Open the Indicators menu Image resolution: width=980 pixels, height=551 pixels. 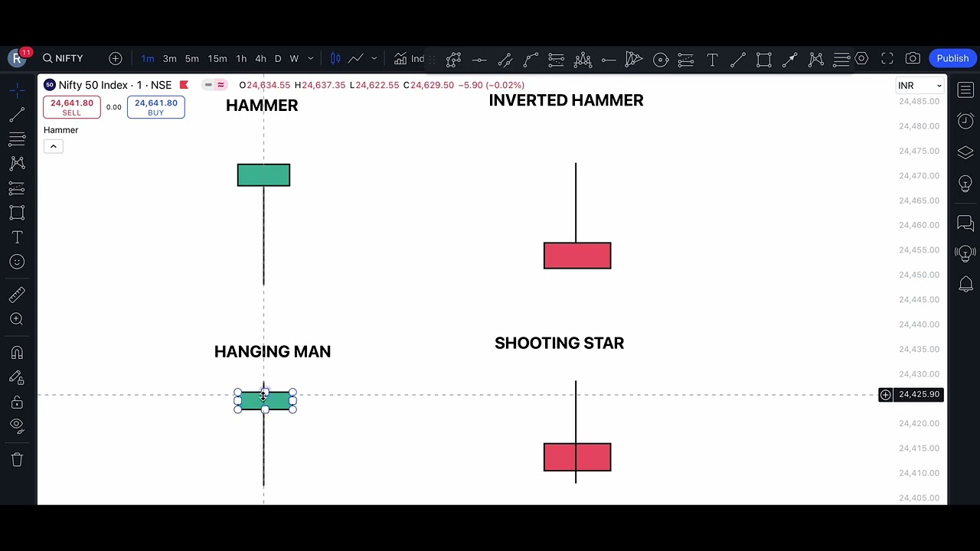pyautogui.click(x=410, y=58)
